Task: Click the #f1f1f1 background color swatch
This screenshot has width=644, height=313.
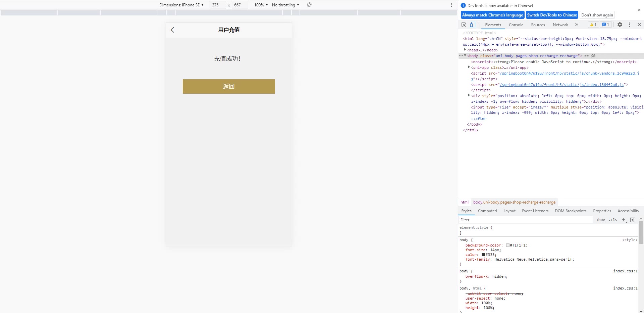Action: click(x=508, y=245)
